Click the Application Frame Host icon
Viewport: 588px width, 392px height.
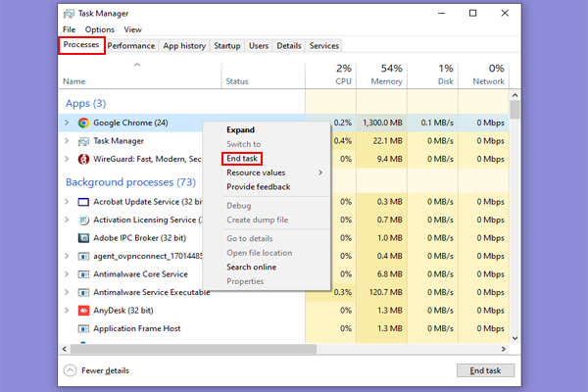[x=83, y=328]
